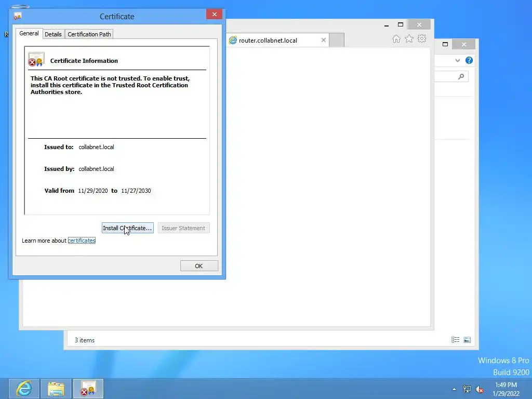Click the File Explorer search magnifier

click(x=461, y=77)
